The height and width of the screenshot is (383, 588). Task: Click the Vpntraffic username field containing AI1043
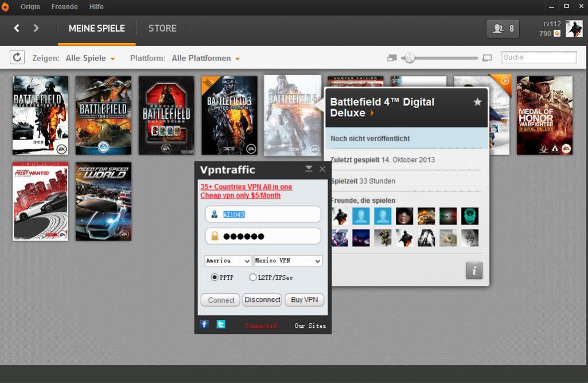click(x=263, y=214)
